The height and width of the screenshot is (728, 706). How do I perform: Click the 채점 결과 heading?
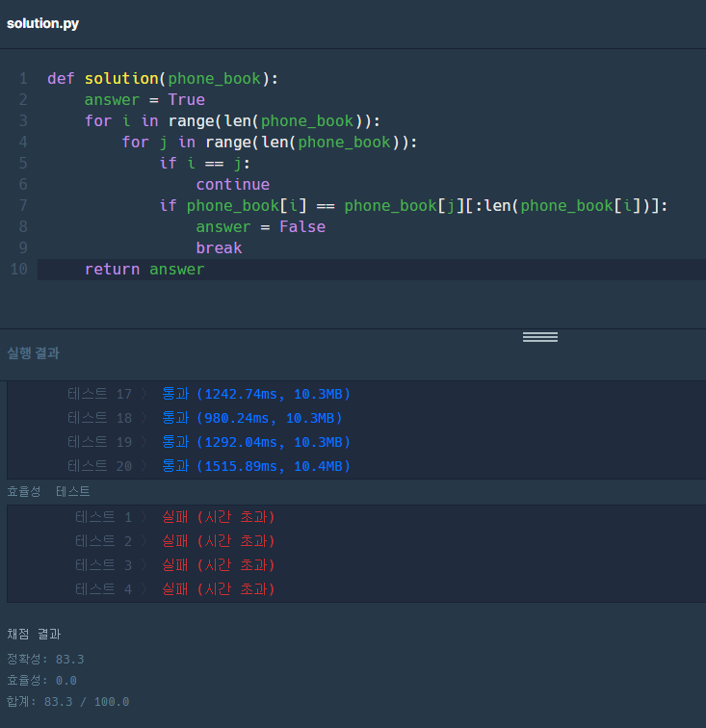pos(34,635)
